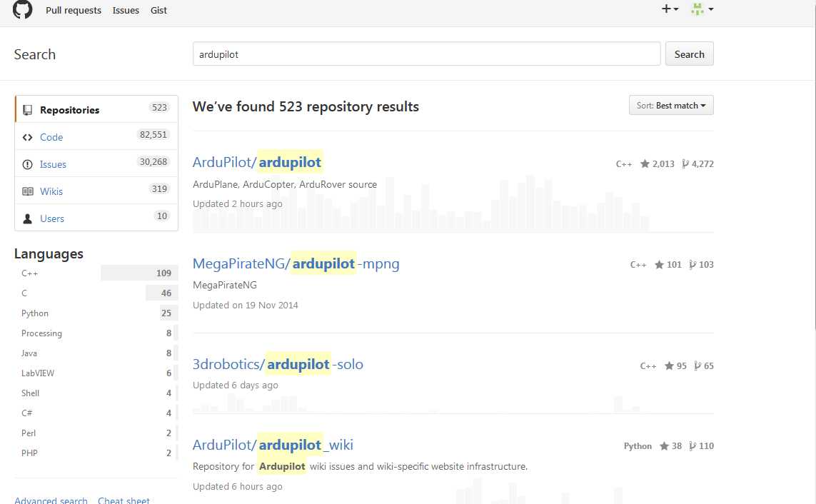Select the Repositories results tab
Image resolution: width=816 pixels, height=504 pixels.
96,110
